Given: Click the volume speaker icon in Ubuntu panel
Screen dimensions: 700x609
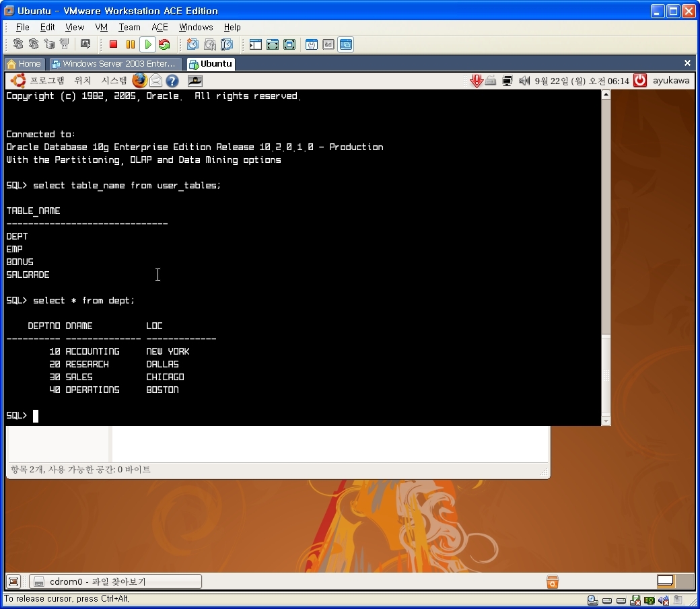Looking at the screenshot, I should (x=524, y=81).
